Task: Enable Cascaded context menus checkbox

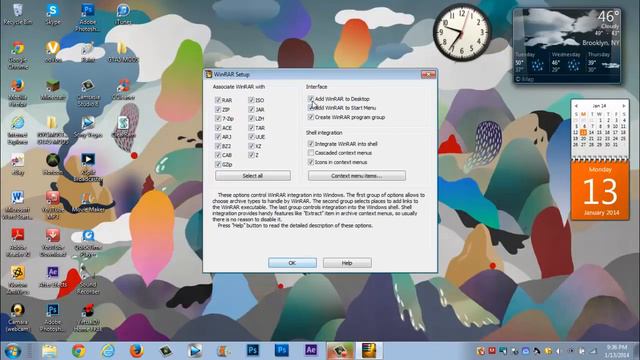Action: coord(311,153)
